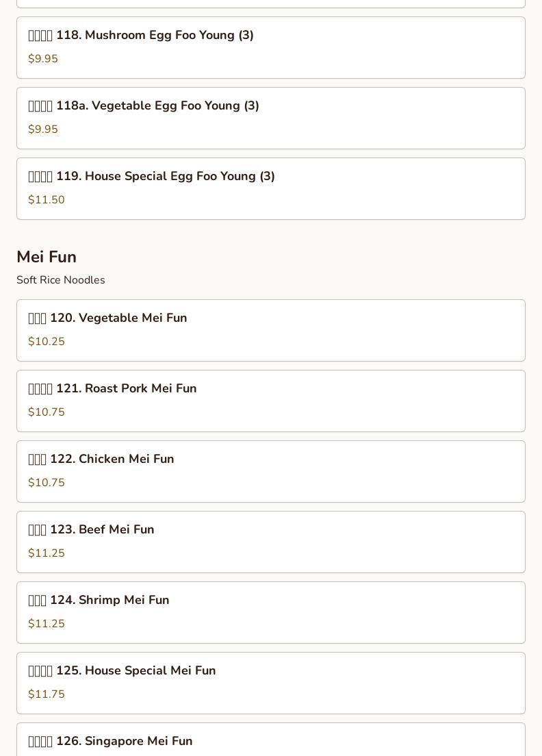Screen dimensions: 542x756
Task: Click the $11.75 price of House Special Mei Fun
Action: tap(47, 694)
